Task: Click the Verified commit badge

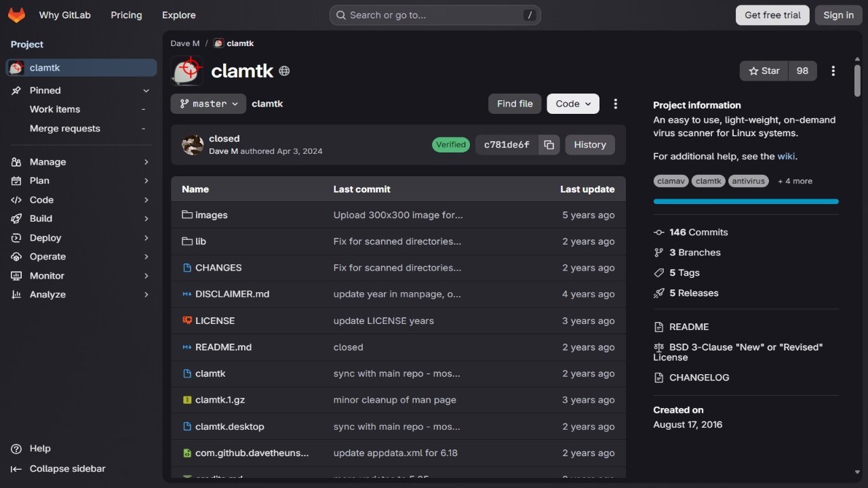Action: pos(451,144)
